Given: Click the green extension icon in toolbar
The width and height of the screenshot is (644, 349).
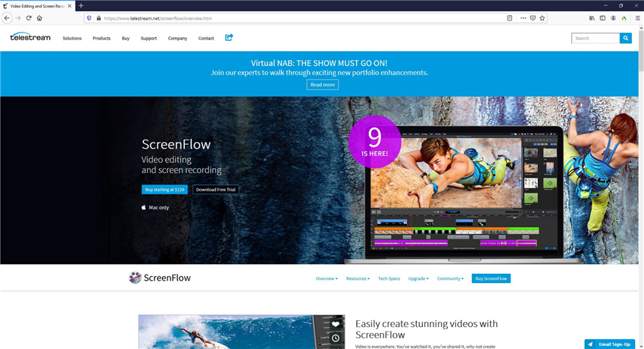Looking at the screenshot, I should coord(624,18).
